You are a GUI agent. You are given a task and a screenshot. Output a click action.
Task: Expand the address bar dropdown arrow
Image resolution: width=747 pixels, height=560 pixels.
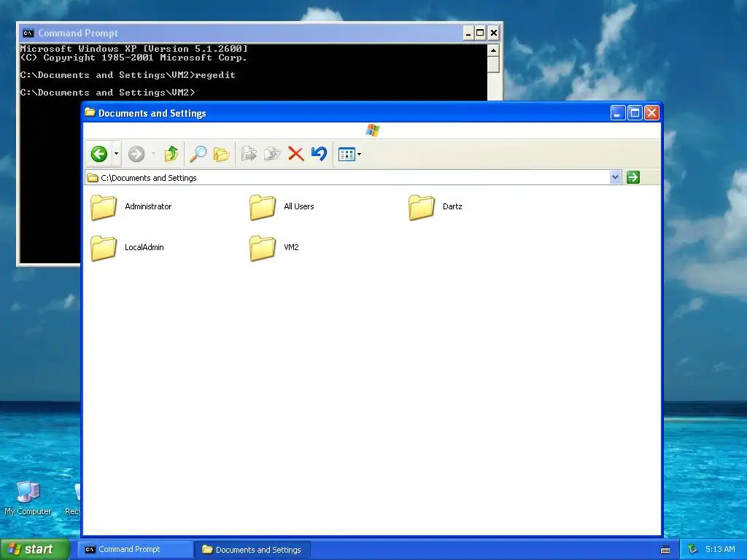tap(616, 178)
